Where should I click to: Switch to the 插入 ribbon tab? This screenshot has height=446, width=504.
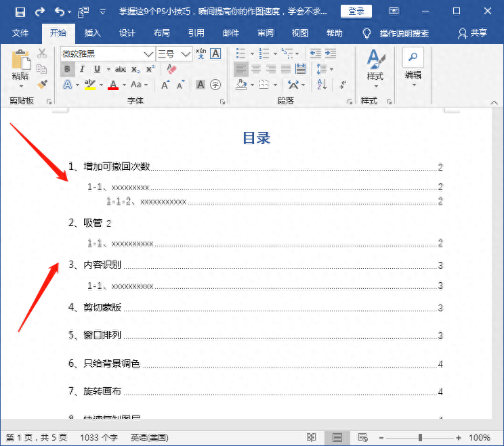click(x=93, y=32)
